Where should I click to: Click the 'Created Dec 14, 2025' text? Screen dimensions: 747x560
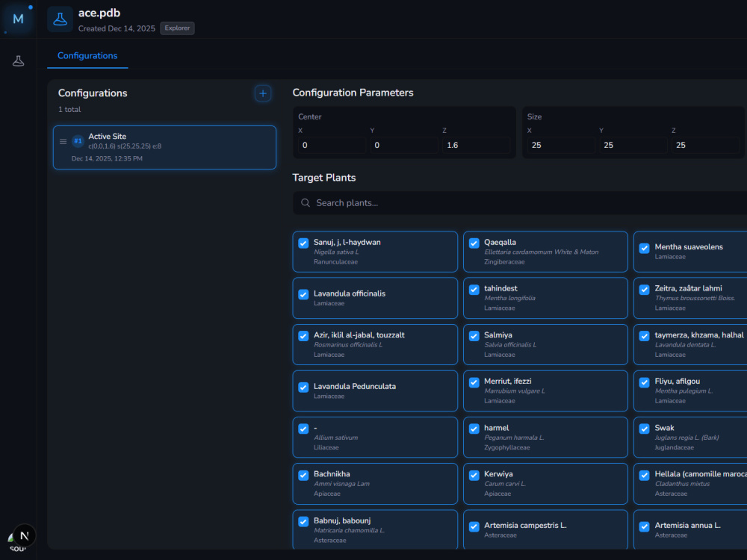[117, 28]
